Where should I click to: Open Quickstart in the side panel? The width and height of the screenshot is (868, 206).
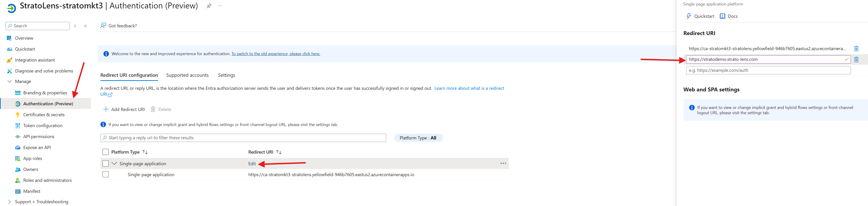coord(701,16)
